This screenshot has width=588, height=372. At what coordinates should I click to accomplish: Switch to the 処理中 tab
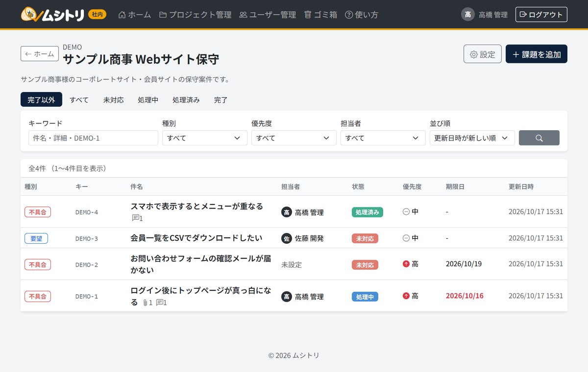148,99
